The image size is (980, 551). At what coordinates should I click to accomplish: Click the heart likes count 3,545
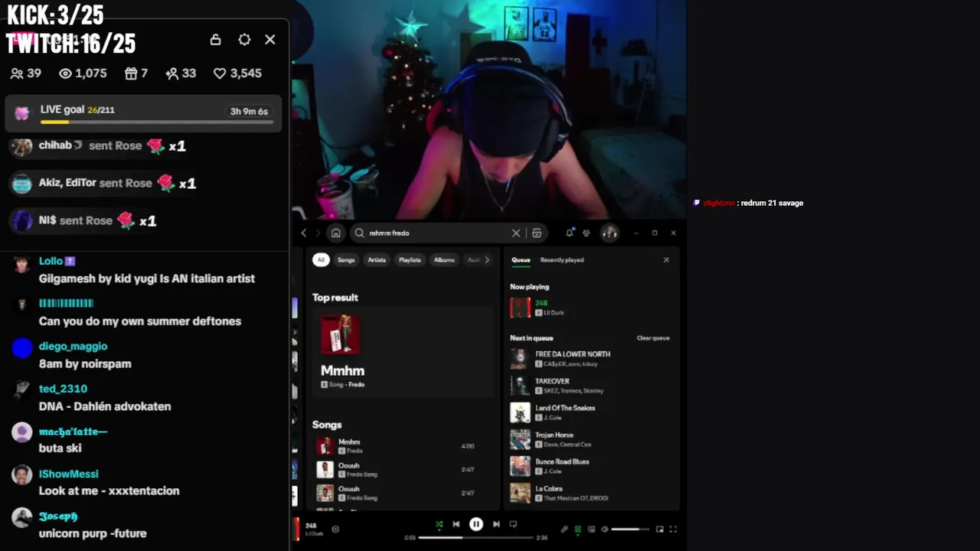[237, 73]
